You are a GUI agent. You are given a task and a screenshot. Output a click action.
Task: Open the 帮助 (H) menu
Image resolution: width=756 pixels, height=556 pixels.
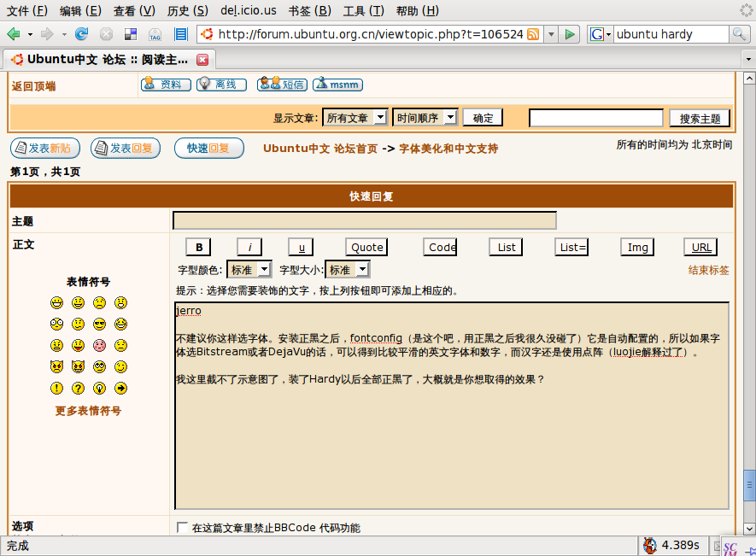[418, 10]
